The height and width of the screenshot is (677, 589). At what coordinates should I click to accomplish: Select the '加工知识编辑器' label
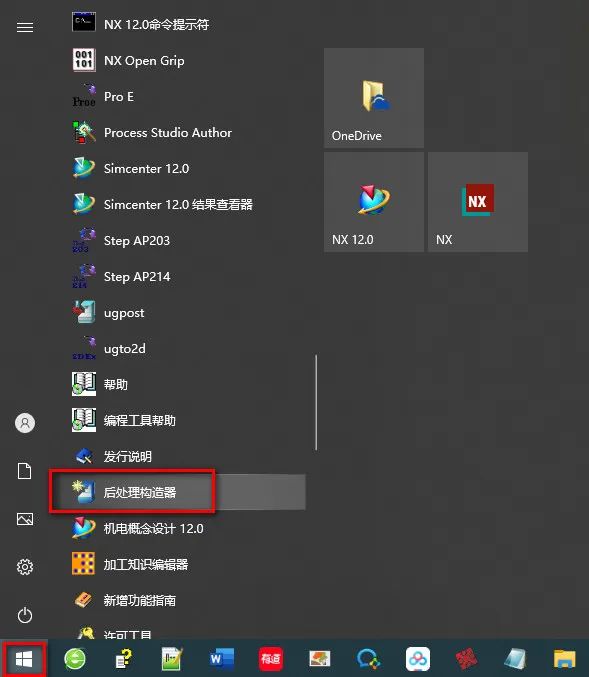coord(146,564)
